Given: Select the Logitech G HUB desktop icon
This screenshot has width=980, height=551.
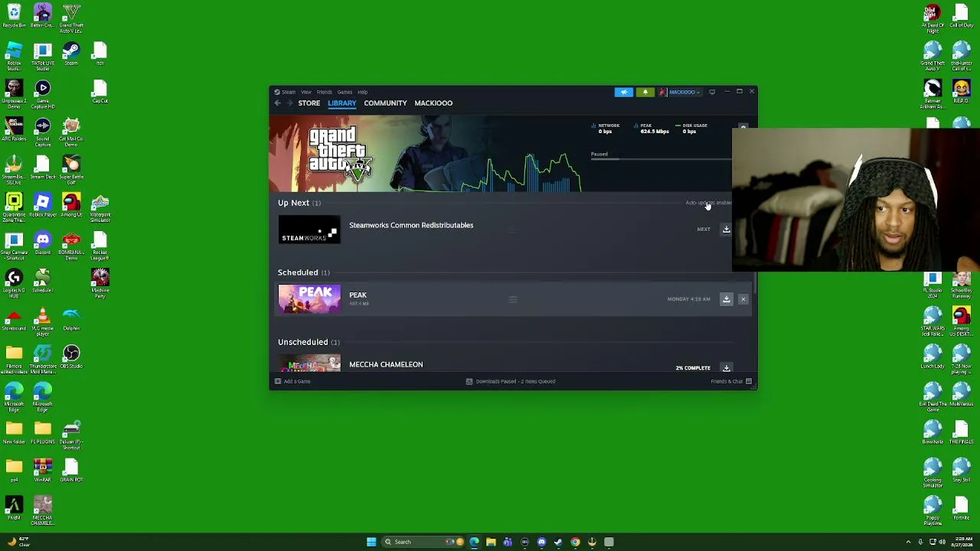Looking at the screenshot, I should click(x=14, y=282).
